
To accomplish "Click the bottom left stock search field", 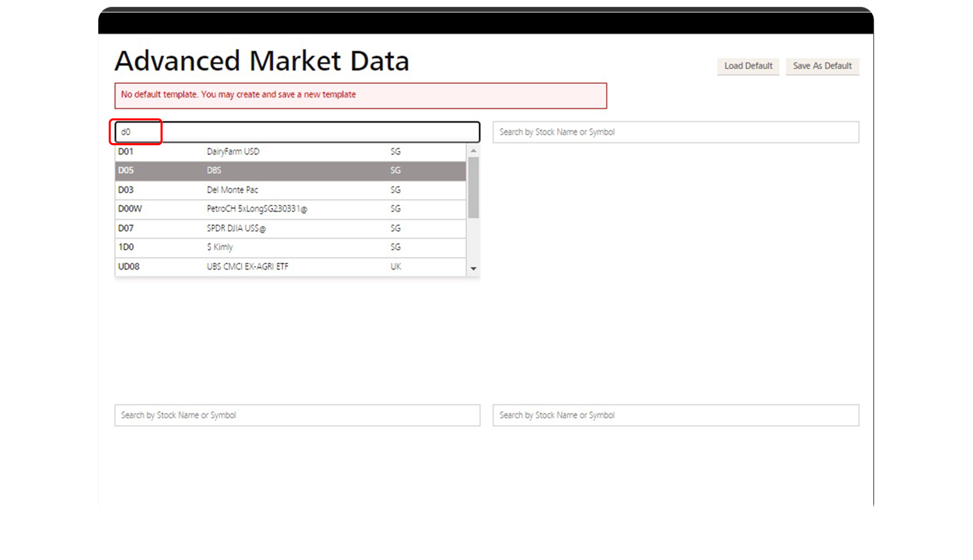I will 297,415.
